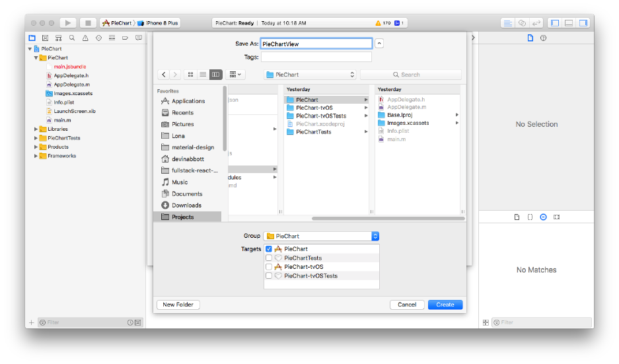Viewport: 619px width, 364px height.
Task: Switch save dialog to icon view
Action: 191,75
